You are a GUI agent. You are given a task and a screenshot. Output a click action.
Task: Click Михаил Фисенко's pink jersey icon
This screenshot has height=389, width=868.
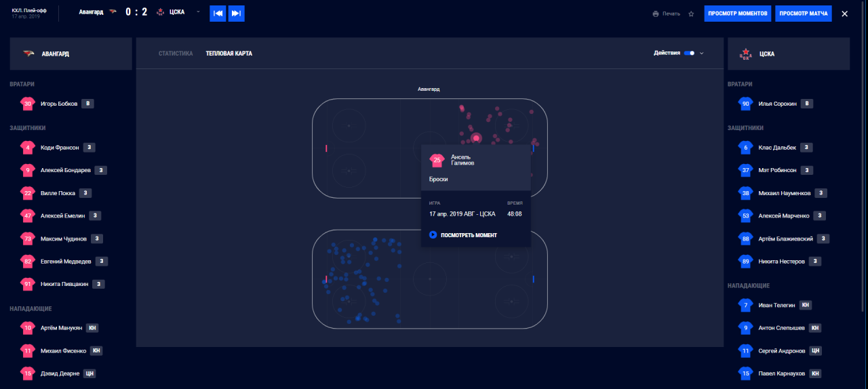[x=28, y=351]
